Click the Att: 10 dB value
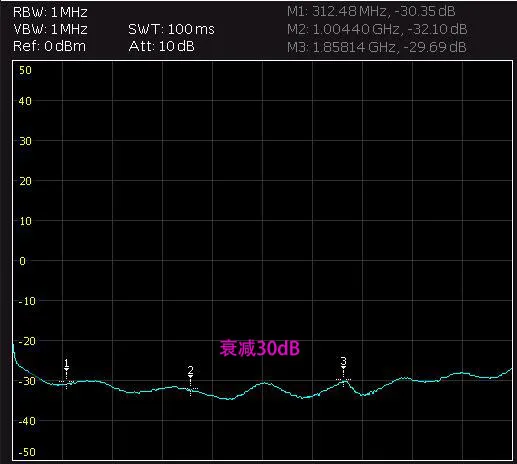 pyautogui.click(x=162, y=46)
